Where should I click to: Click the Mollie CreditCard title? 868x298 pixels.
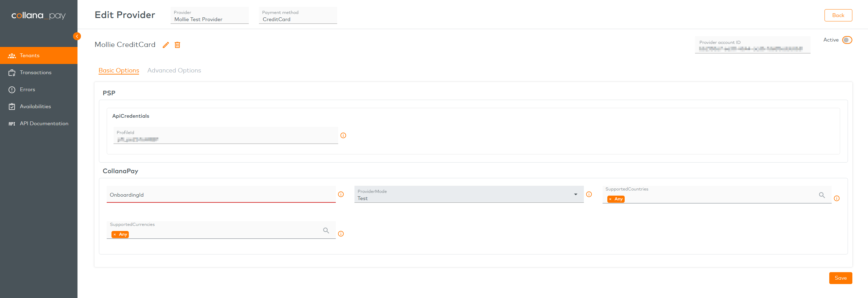click(x=125, y=45)
